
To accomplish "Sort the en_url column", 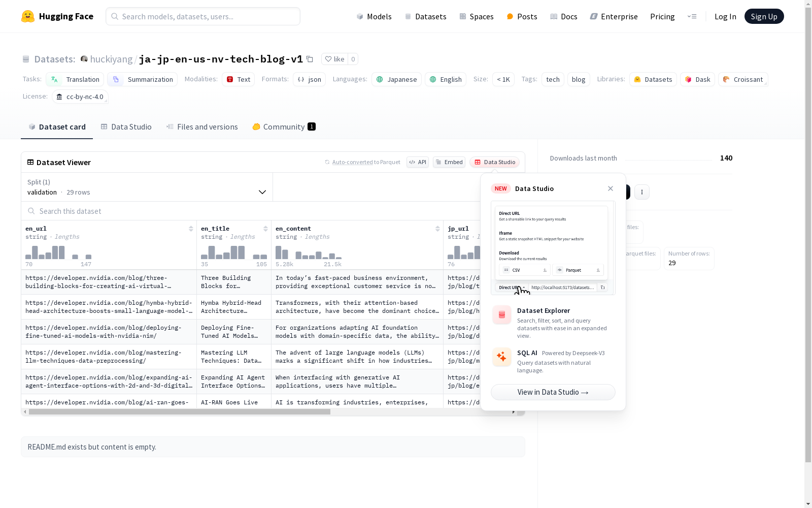I will (191, 229).
